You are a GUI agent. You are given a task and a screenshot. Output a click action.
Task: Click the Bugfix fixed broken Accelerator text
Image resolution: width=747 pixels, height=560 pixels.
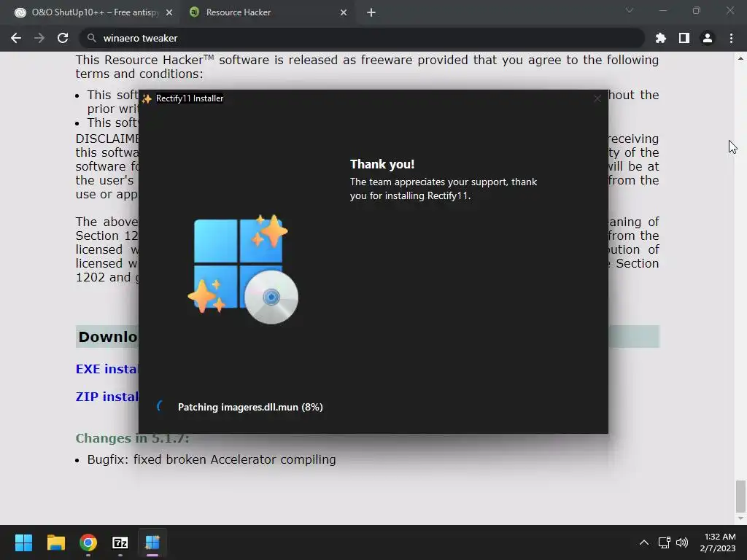[212, 459]
